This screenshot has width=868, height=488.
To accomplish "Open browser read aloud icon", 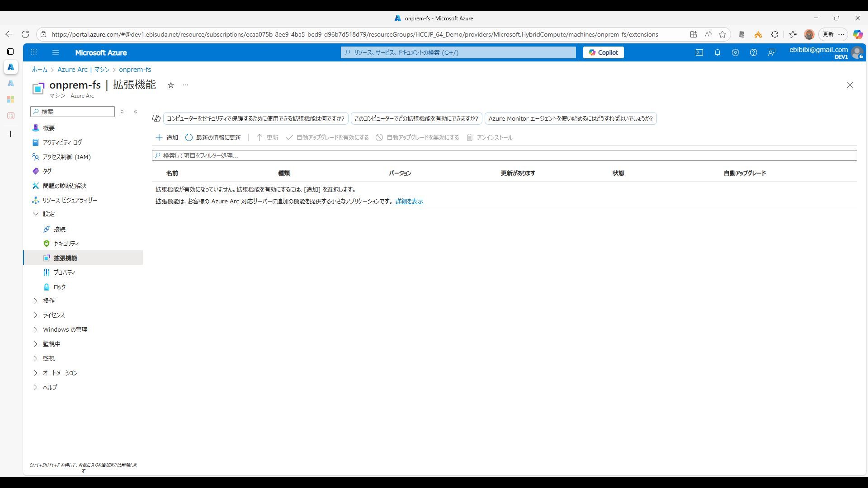I will [708, 34].
